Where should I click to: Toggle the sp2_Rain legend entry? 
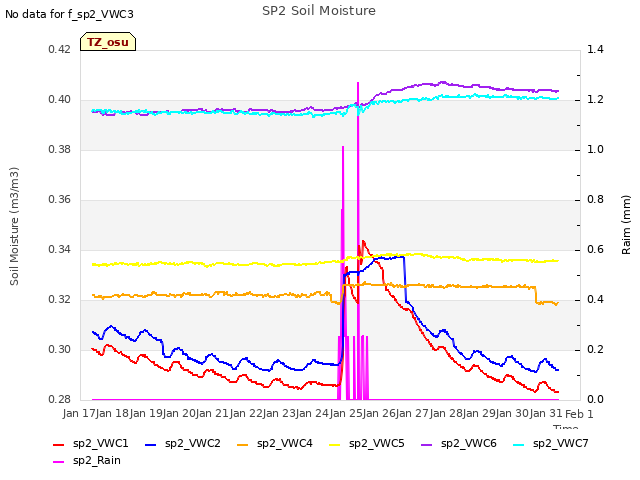pyautogui.click(x=87, y=460)
